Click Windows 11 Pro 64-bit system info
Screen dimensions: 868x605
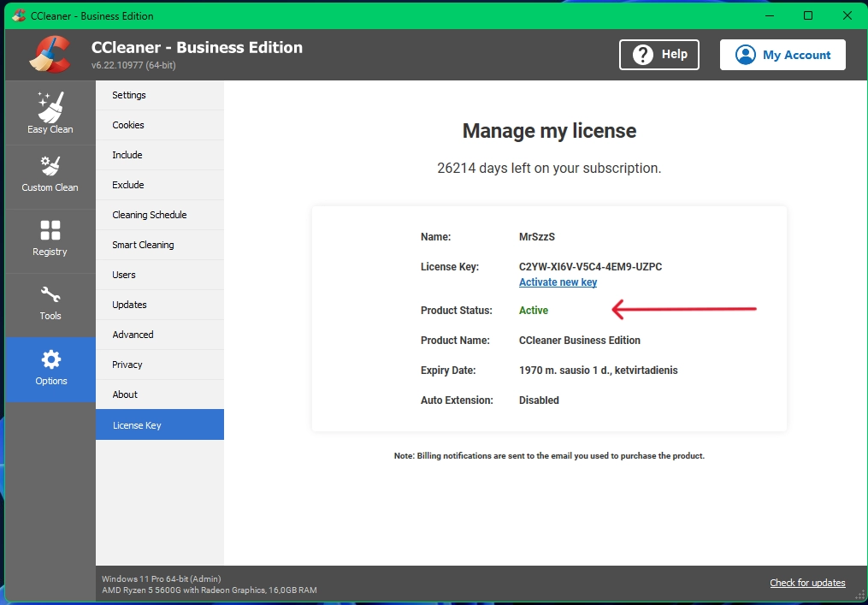click(161, 579)
